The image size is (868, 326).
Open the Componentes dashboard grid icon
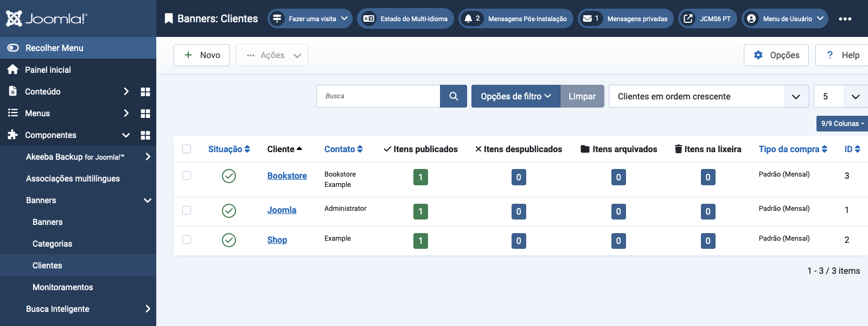click(145, 135)
